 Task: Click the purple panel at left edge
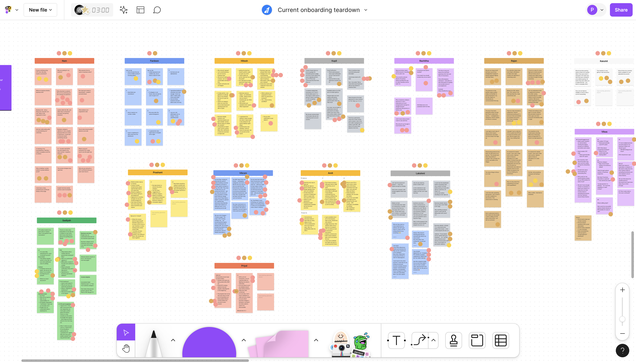(x=5, y=88)
